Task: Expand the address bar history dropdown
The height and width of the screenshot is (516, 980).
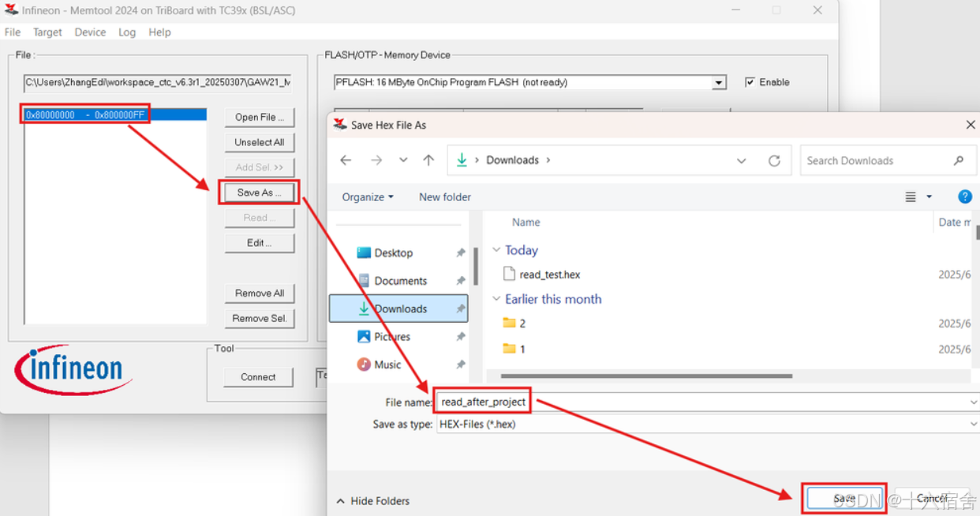Action: click(x=742, y=160)
